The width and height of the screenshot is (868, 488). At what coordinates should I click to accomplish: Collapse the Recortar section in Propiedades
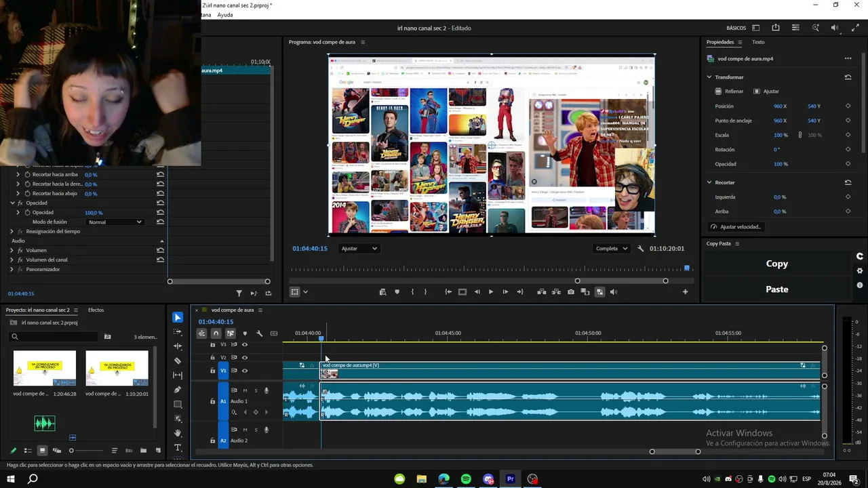pyautogui.click(x=709, y=182)
